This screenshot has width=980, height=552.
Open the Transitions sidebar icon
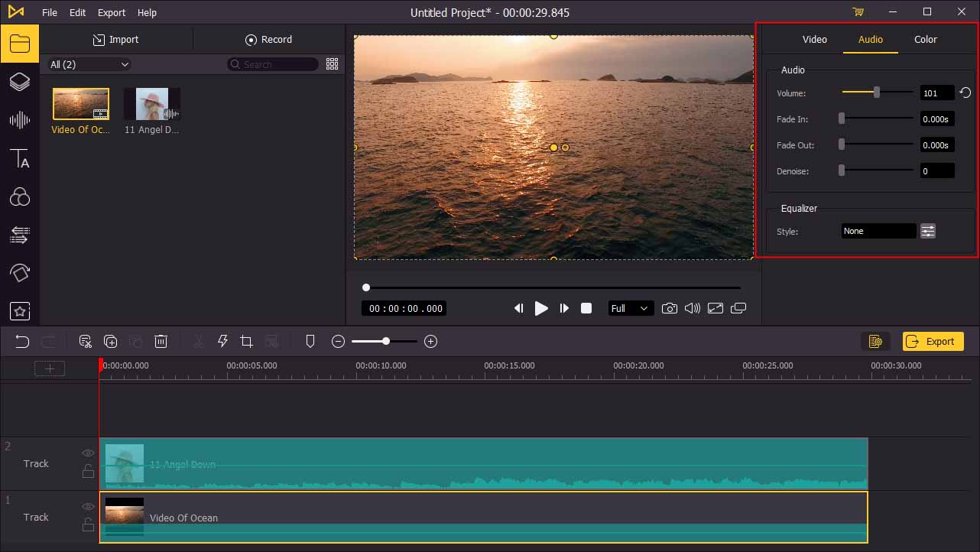pos(19,234)
